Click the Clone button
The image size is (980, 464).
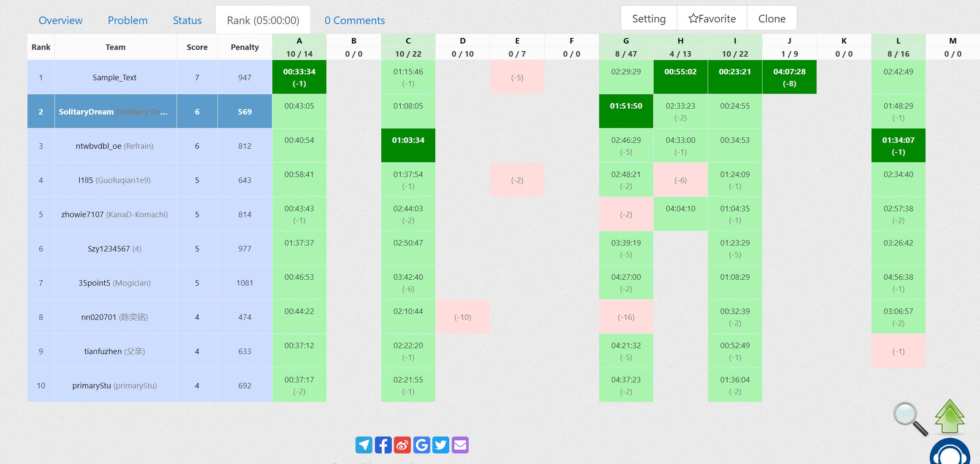click(x=771, y=18)
